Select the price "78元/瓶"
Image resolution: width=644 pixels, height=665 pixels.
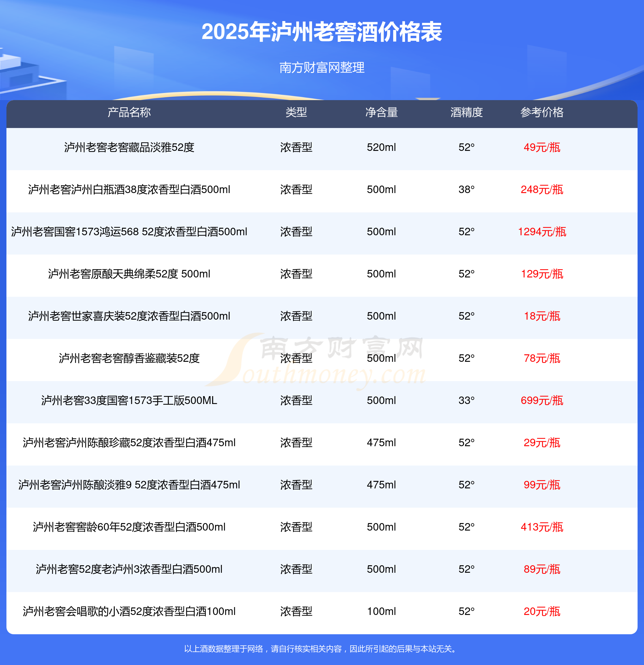[542, 358]
